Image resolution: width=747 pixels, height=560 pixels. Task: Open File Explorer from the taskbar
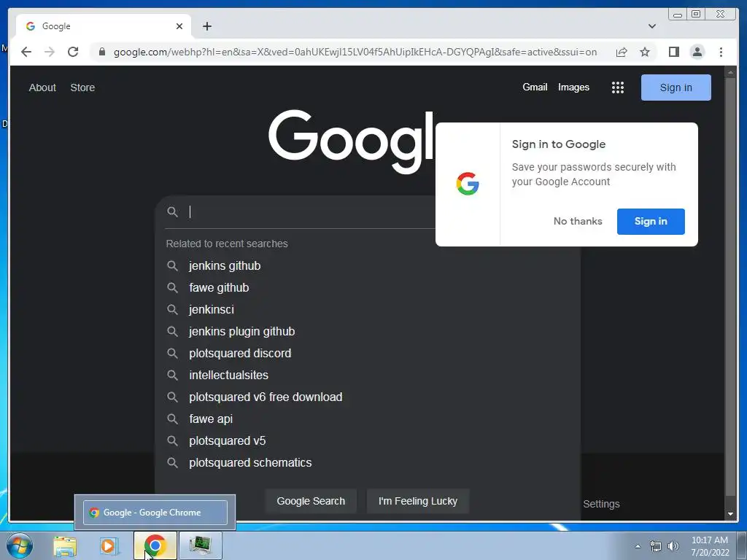pos(65,545)
